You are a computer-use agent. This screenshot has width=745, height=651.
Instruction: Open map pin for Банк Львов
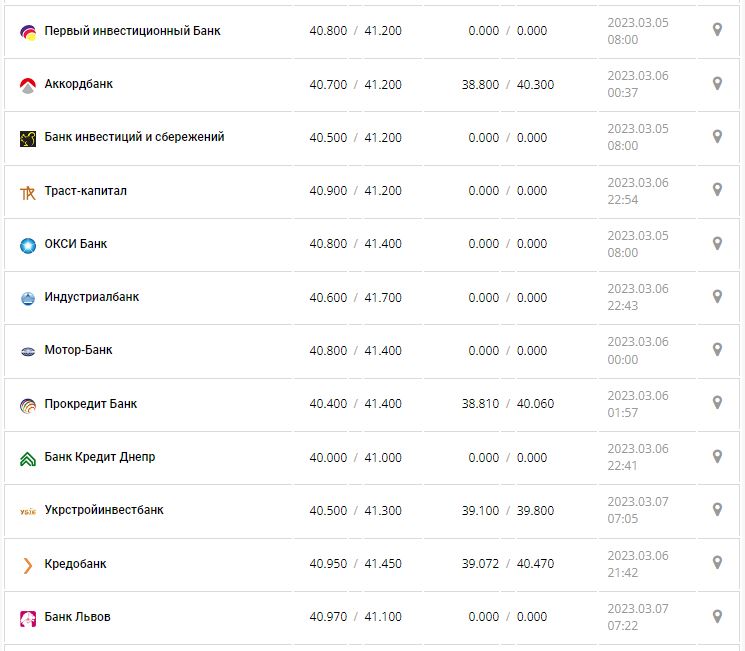[x=717, y=616]
